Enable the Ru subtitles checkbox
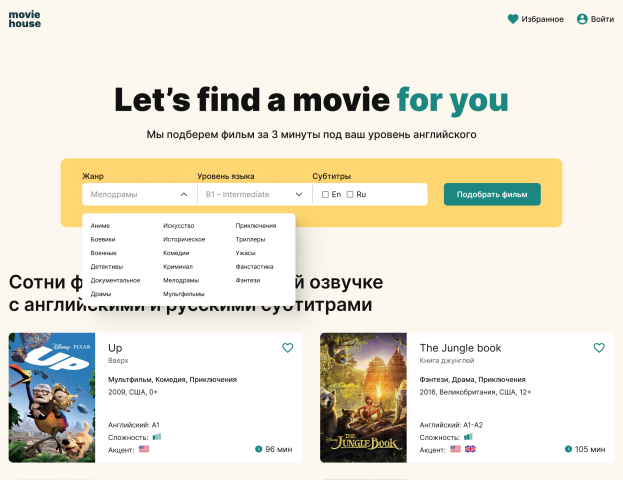 coord(350,194)
